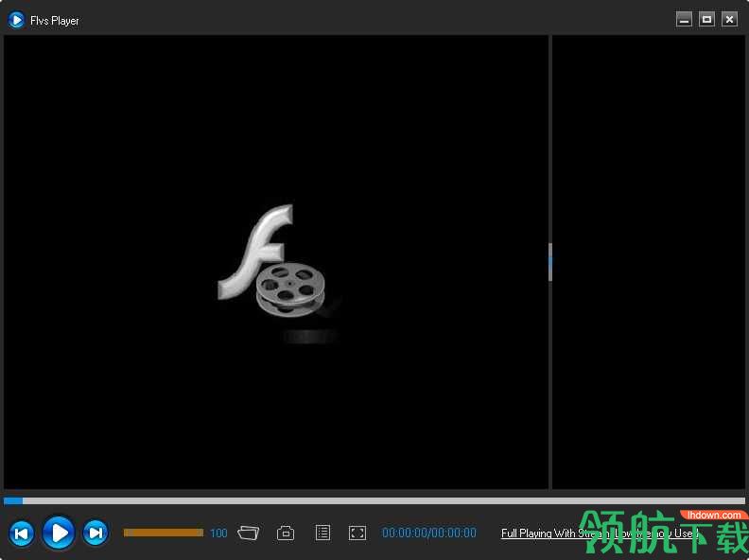
Task: Minimize the Flvs Player window
Action: tap(684, 20)
